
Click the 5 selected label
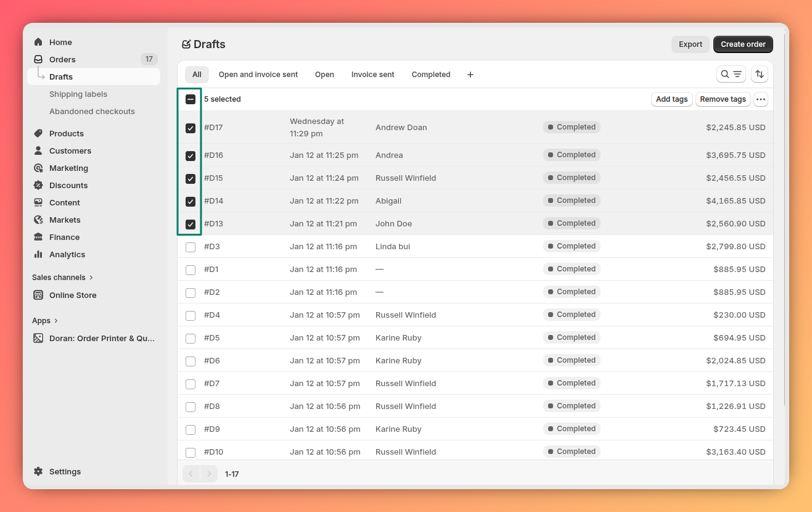click(x=223, y=99)
